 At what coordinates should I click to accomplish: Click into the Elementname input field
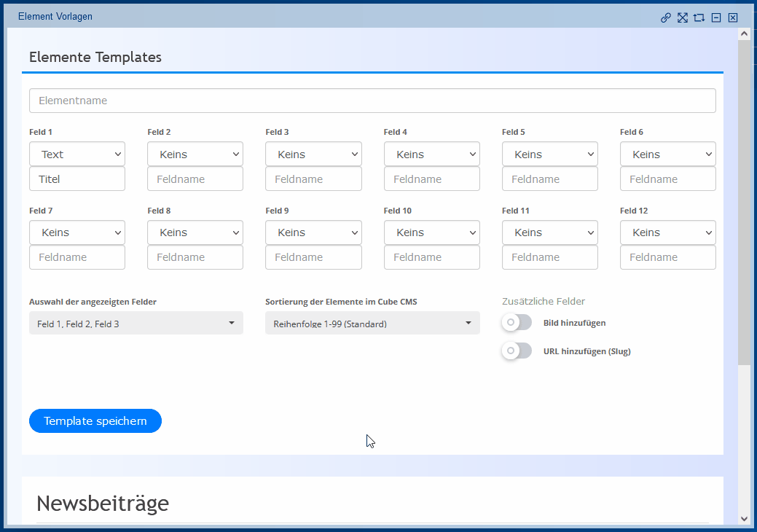click(372, 101)
